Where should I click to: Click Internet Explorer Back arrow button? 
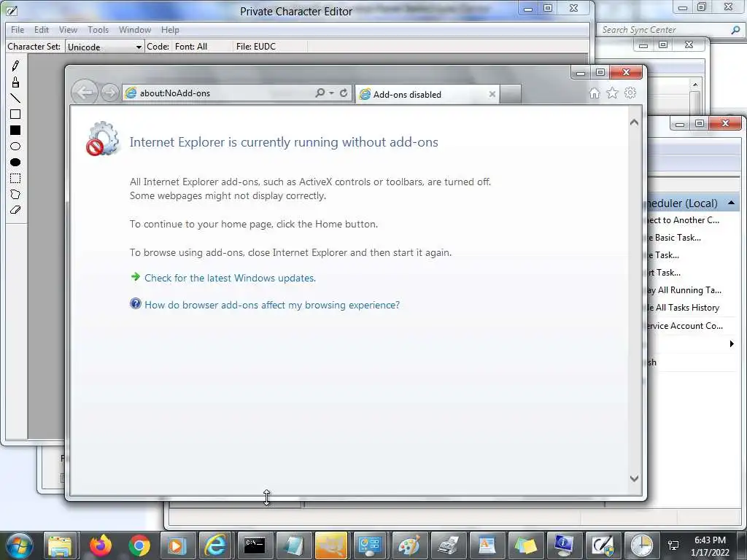point(85,93)
